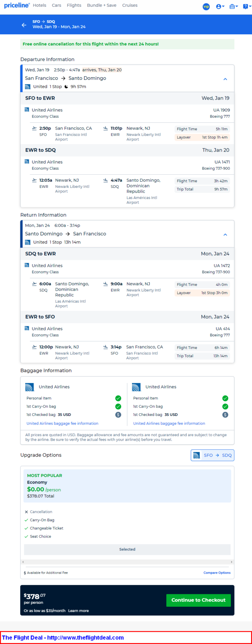The image size is (252, 644).
Task: Open the Cars menu item
Action: 56,5
